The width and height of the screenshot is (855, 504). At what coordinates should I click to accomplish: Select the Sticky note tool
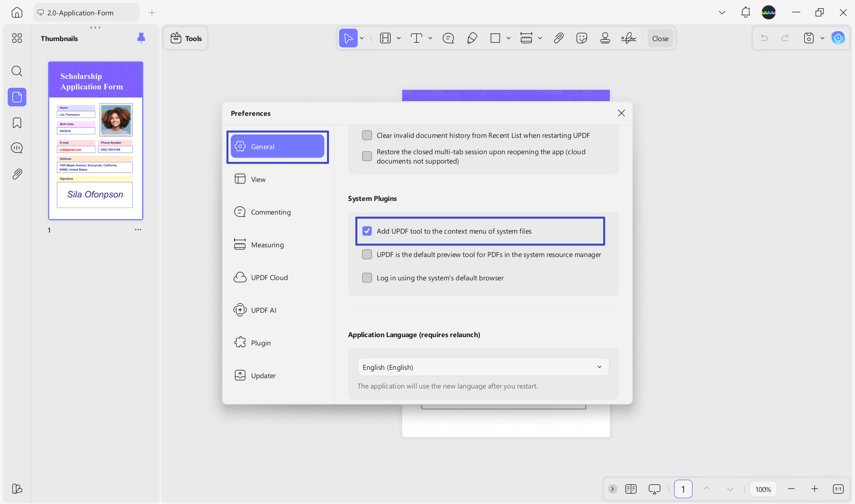pos(448,38)
